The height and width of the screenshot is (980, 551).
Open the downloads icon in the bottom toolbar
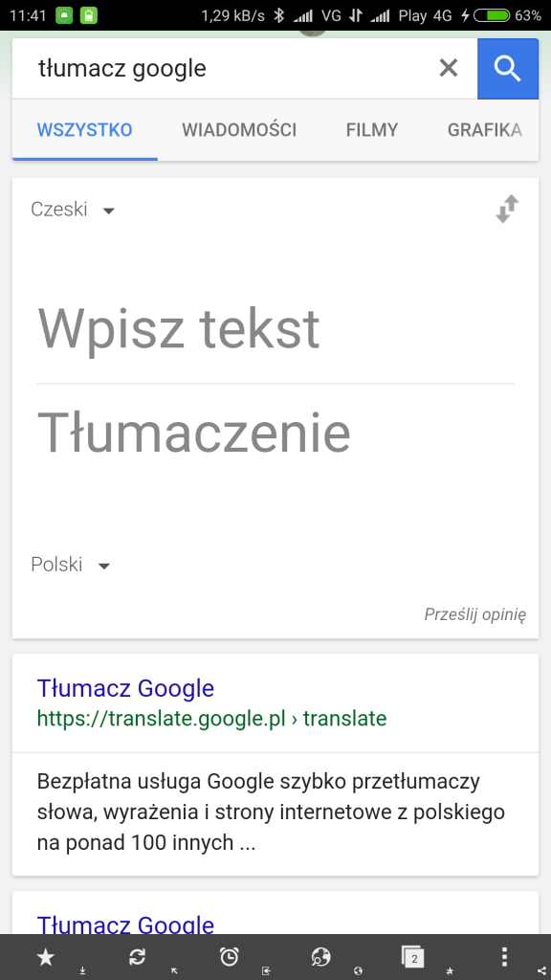83,969
